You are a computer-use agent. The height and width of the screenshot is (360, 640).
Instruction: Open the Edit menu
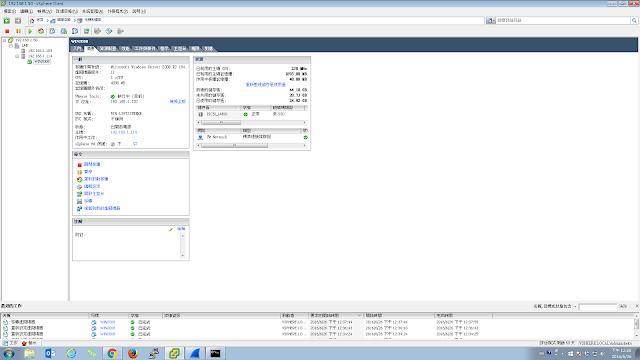(26, 11)
